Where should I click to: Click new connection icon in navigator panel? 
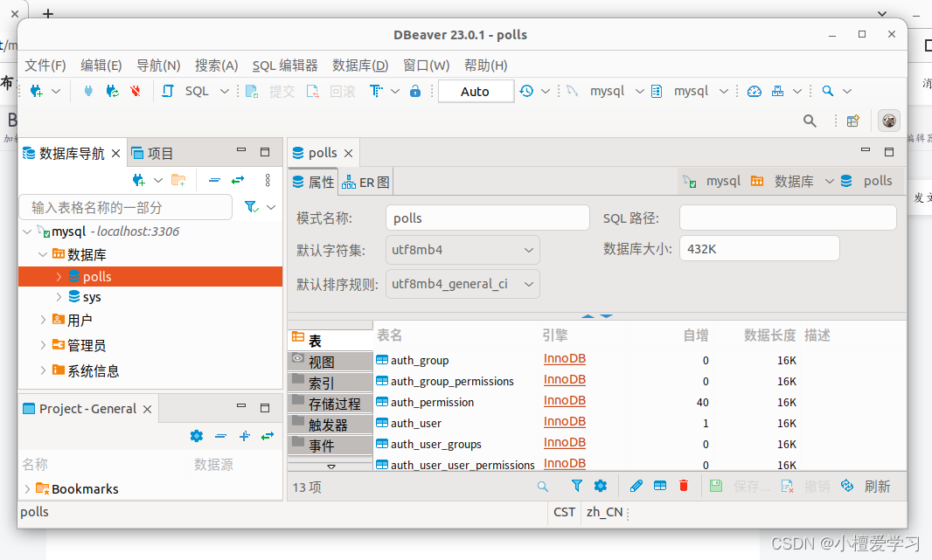[139, 180]
